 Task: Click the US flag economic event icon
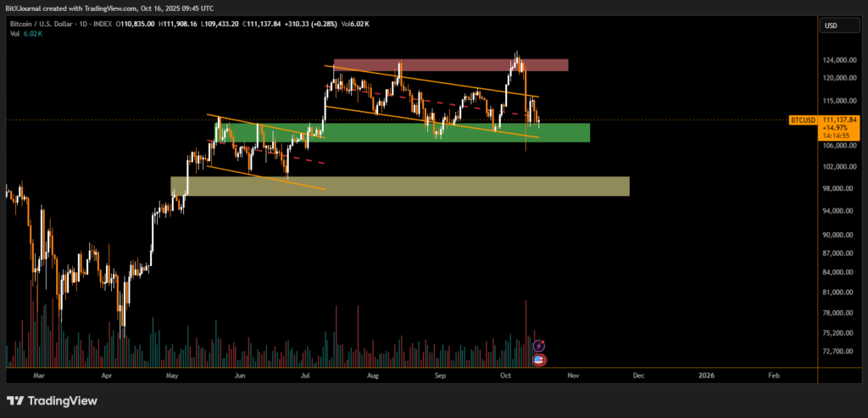(x=540, y=359)
